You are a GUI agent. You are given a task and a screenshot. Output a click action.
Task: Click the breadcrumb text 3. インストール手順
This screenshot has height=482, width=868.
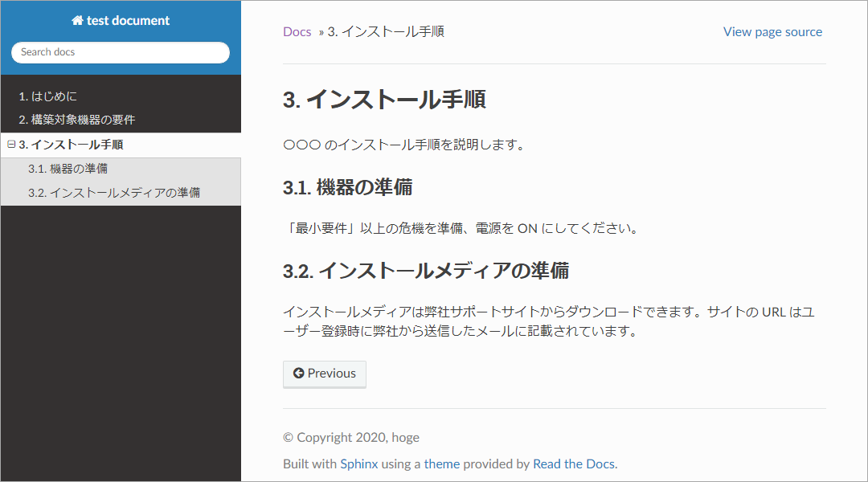click(x=386, y=32)
